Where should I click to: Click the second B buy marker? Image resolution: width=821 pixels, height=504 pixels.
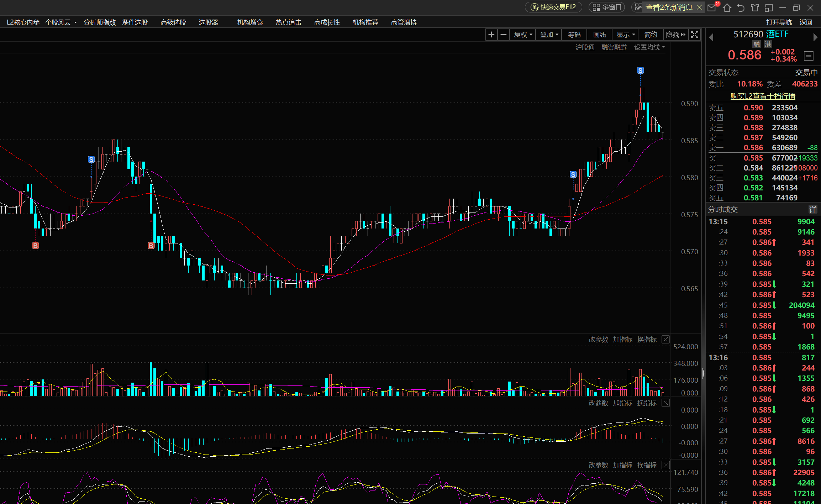click(x=151, y=246)
